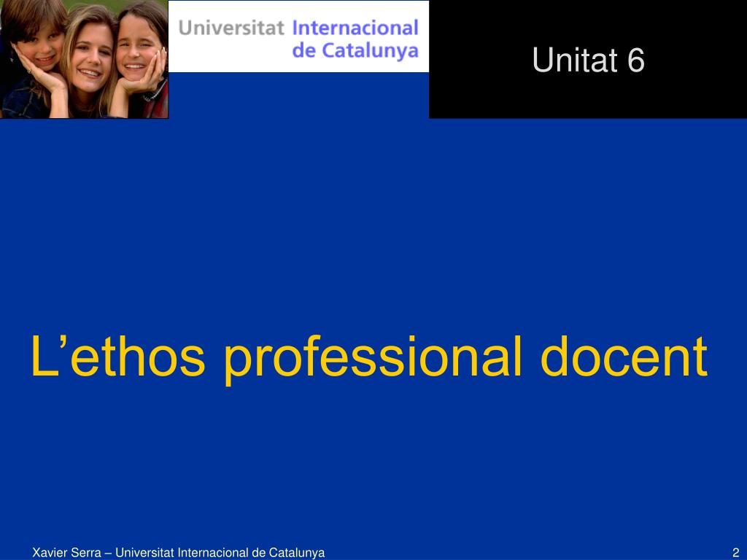Image resolution: width=747 pixels, height=560 pixels.
Task: Select the 'Unitat 6' heading text
Action: [589, 60]
